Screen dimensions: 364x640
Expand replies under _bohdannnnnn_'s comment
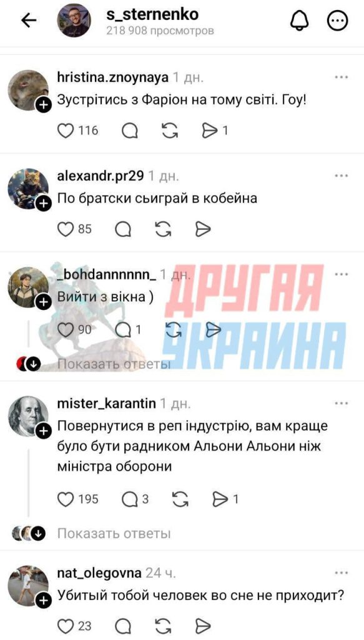click(114, 363)
